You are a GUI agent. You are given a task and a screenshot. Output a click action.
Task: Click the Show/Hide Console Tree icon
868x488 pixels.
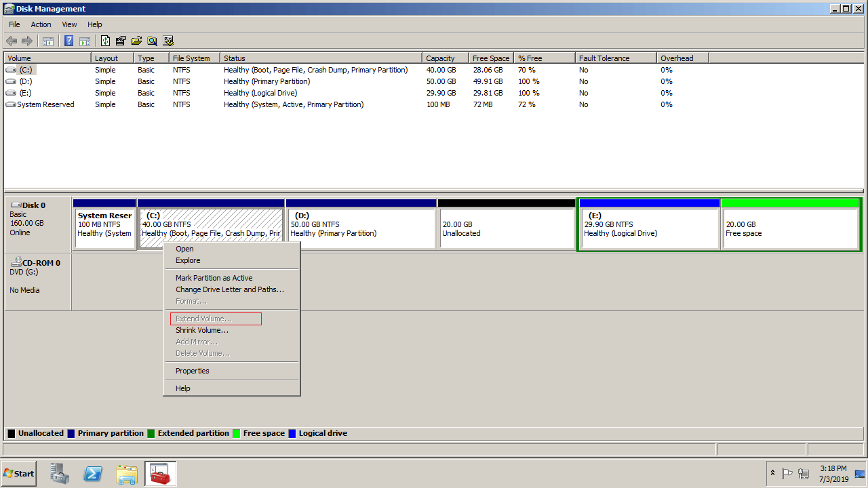48,41
